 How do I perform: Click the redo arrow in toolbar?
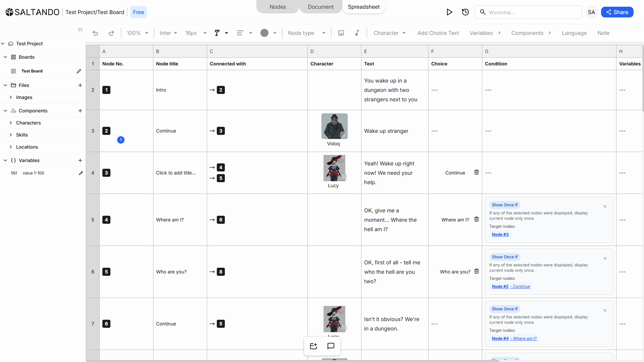(111, 33)
